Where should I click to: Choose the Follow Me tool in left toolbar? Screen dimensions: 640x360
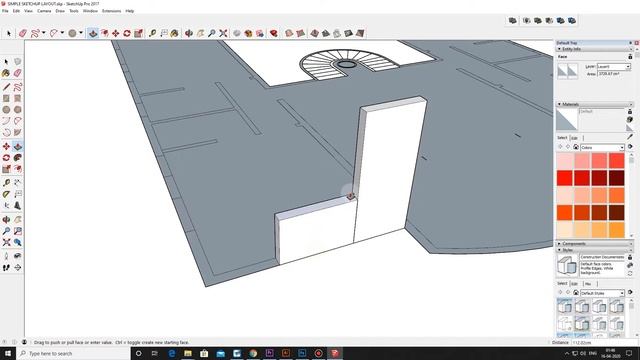click(18, 158)
